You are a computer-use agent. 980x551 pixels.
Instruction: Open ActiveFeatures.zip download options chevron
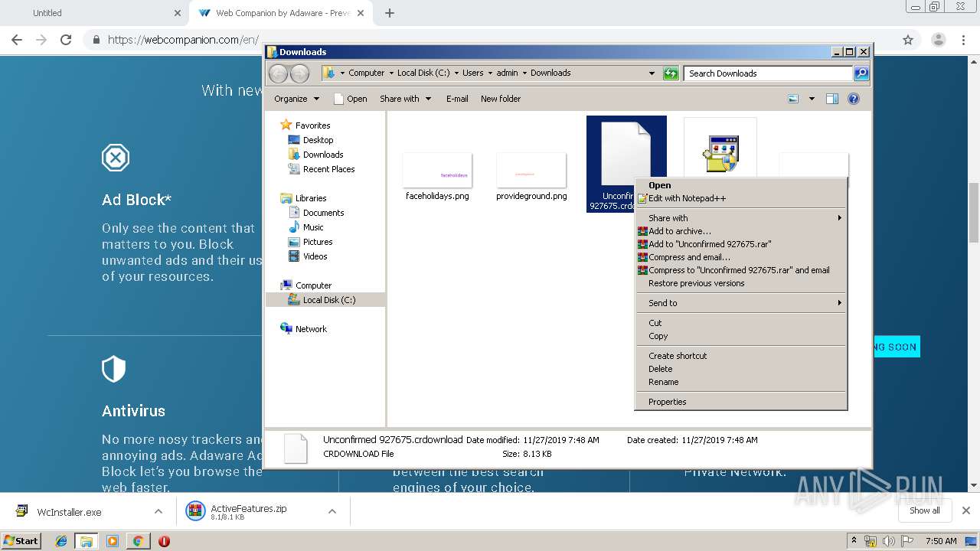[x=332, y=512]
